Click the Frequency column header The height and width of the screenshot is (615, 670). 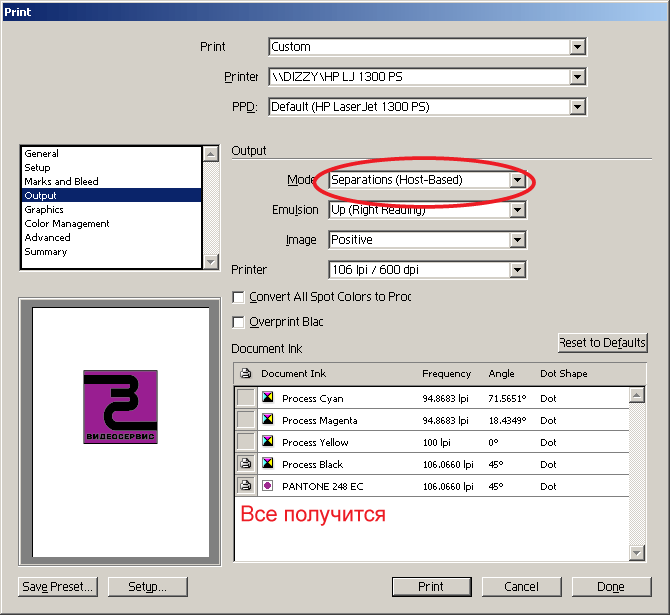[x=447, y=374]
